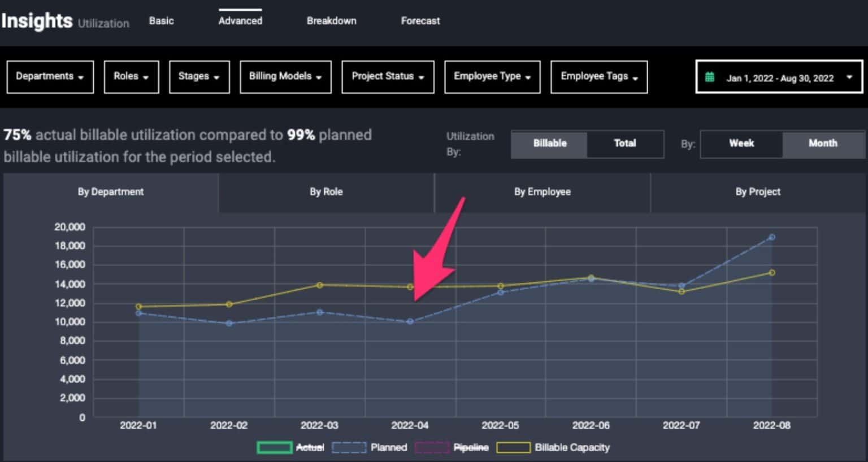Open the Project Status filter
868x462 pixels.
click(x=388, y=77)
